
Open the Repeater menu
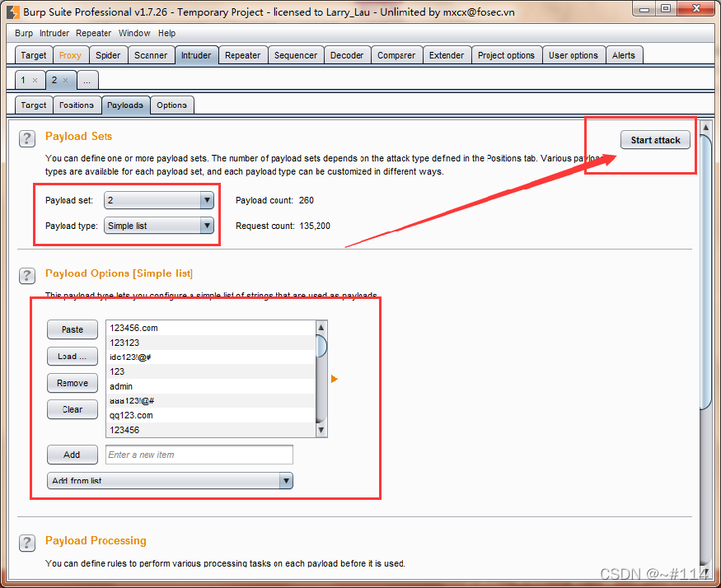coord(93,33)
